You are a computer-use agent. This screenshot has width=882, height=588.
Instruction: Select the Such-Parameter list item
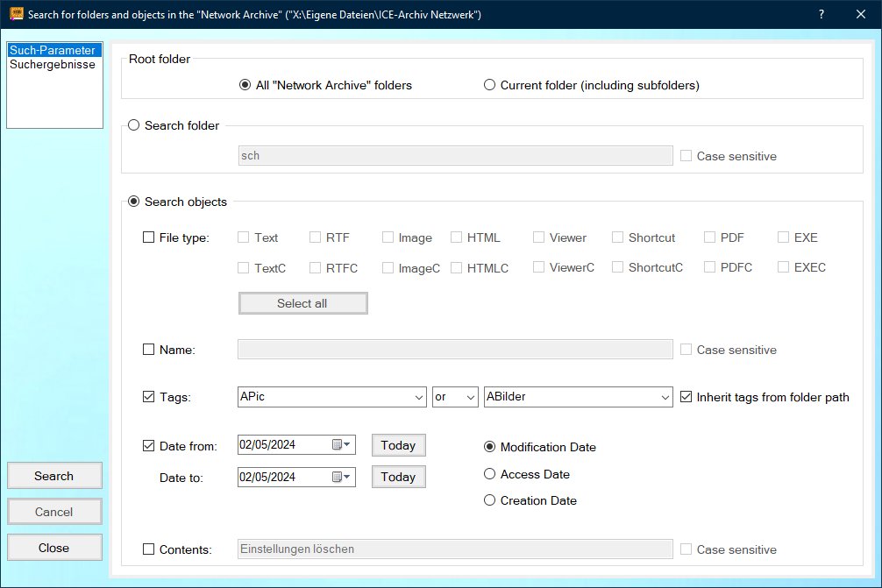(52, 51)
